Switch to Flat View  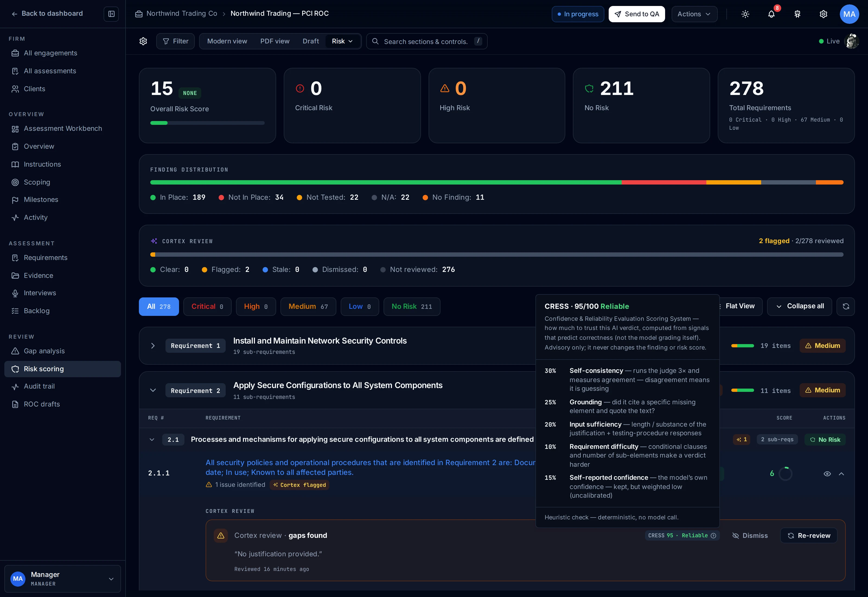click(740, 306)
